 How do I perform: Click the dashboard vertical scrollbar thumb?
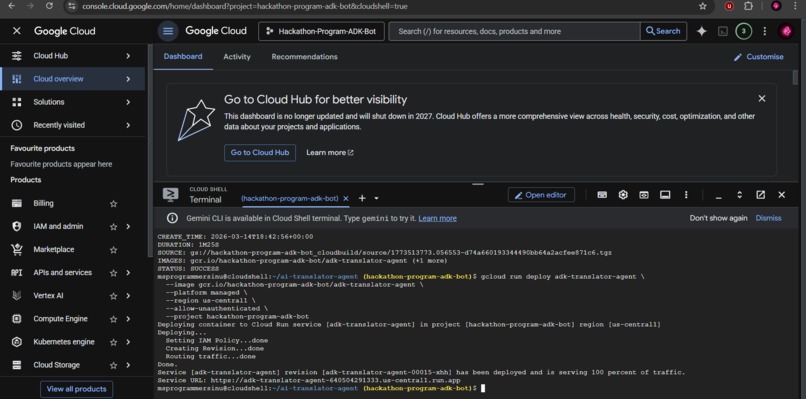[x=795, y=78]
